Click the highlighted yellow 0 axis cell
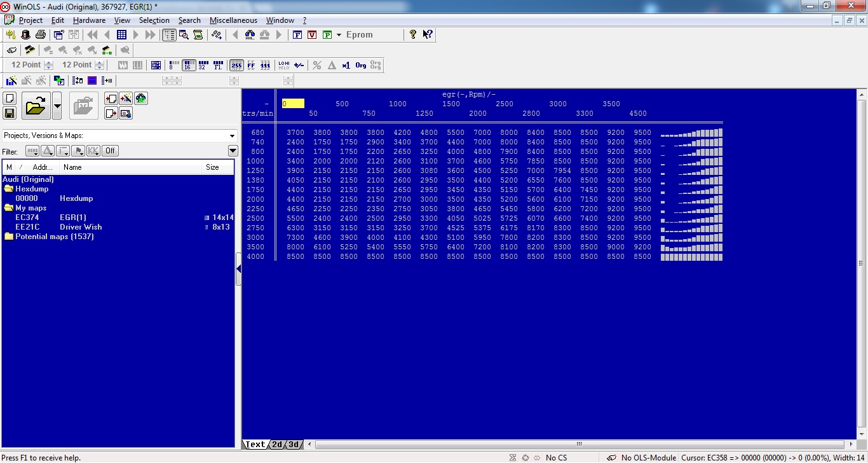The width and height of the screenshot is (868, 463). click(293, 104)
